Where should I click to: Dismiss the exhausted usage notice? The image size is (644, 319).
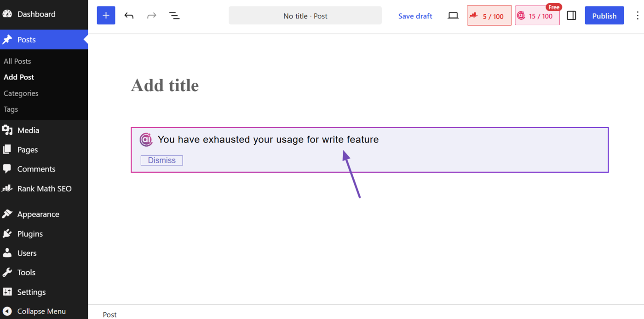161,160
